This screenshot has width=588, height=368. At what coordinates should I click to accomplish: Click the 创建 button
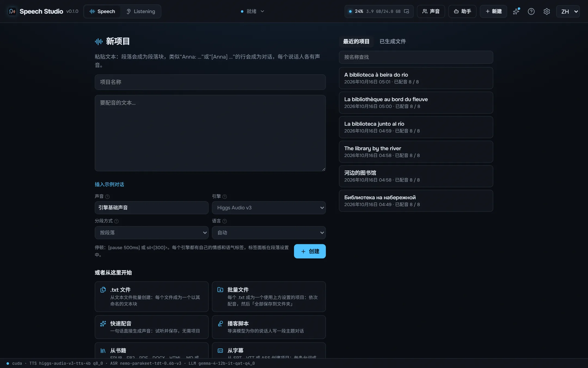310,251
